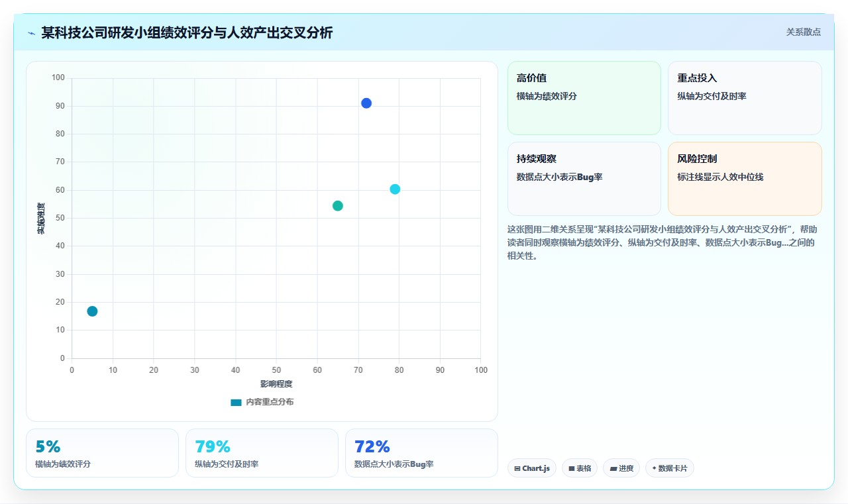Click the 5% stat card
The width and height of the screenshot is (848, 504).
click(102, 453)
